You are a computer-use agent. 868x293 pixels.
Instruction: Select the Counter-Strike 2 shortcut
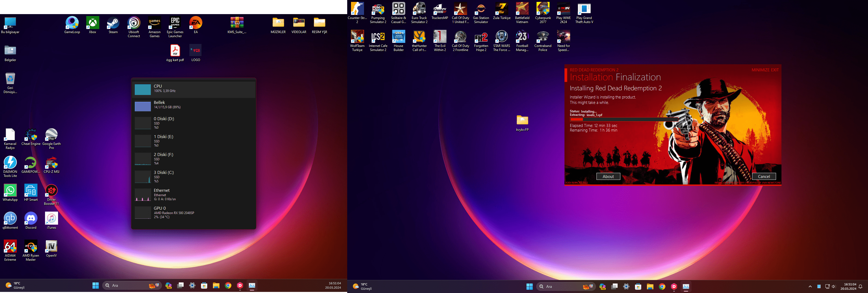click(x=357, y=13)
